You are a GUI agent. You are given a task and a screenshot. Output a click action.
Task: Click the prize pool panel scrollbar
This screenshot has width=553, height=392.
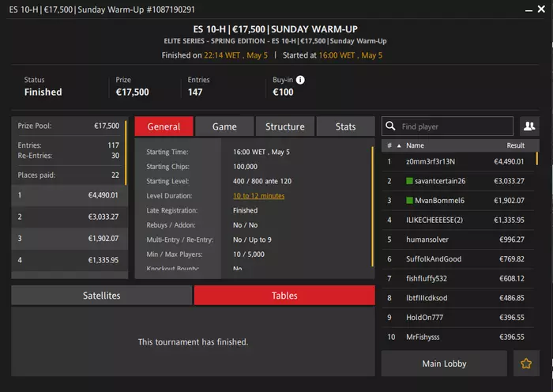126,153
